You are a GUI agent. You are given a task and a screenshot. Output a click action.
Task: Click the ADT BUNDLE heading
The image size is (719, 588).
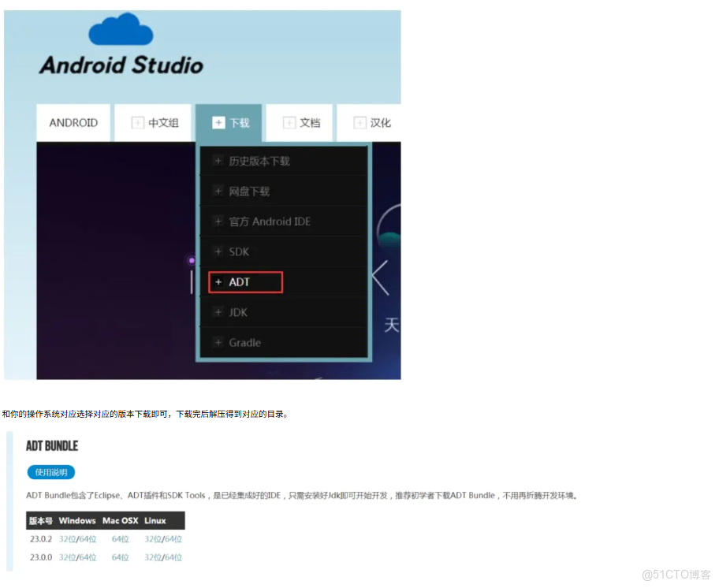[52, 446]
